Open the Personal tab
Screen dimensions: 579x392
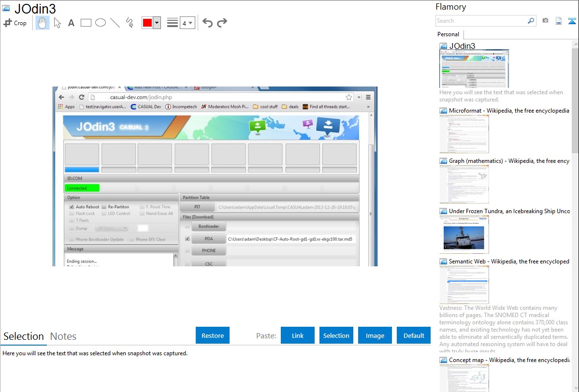coord(449,34)
